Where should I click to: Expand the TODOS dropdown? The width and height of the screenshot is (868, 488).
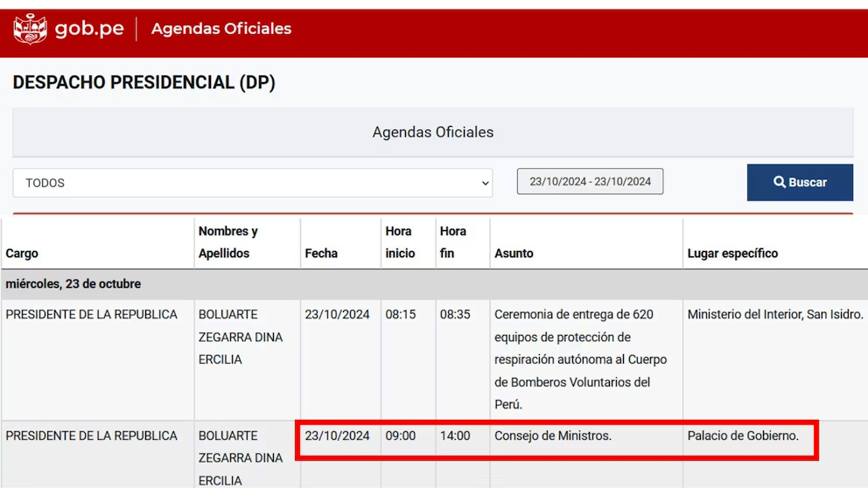tap(252, 183)
